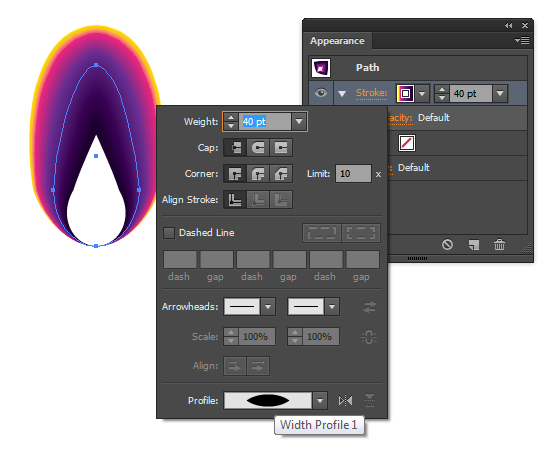Click the Flip Along profile icon
Image resolution: width=555 pixels, height=454 pixels.
click(x=345, y=401)
